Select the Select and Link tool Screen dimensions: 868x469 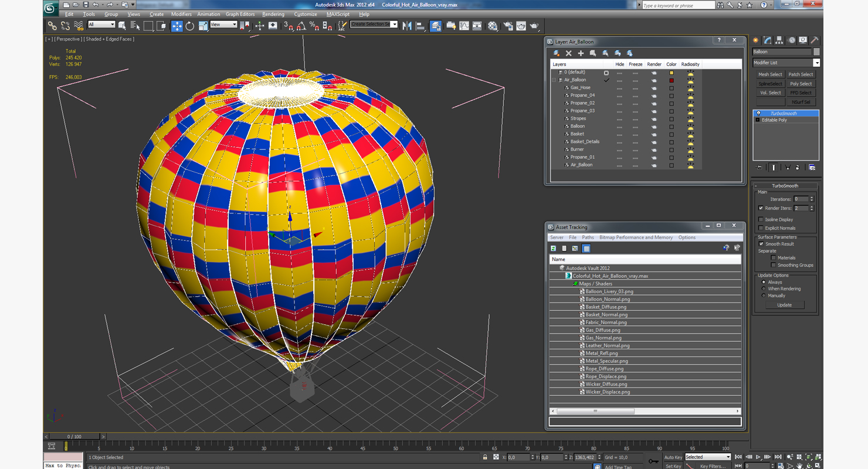53,26
